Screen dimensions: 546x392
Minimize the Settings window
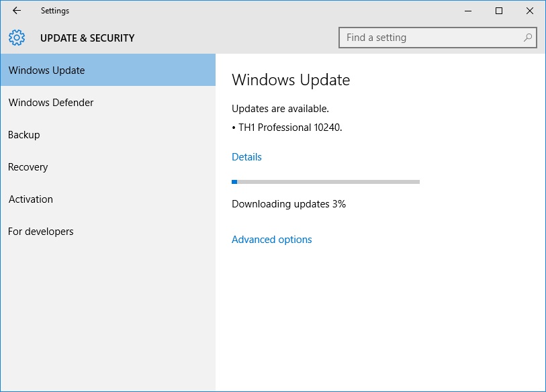(x=468, y=11)
